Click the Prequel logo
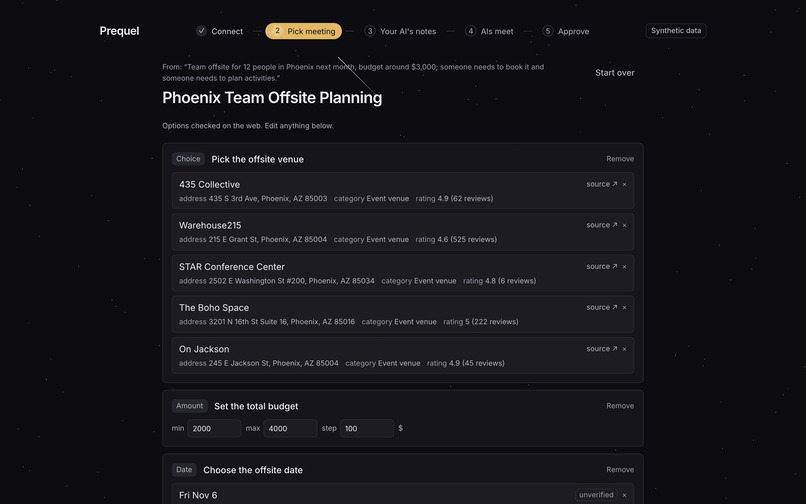Viewport: 806px width, 504px height. pos(119,31)
